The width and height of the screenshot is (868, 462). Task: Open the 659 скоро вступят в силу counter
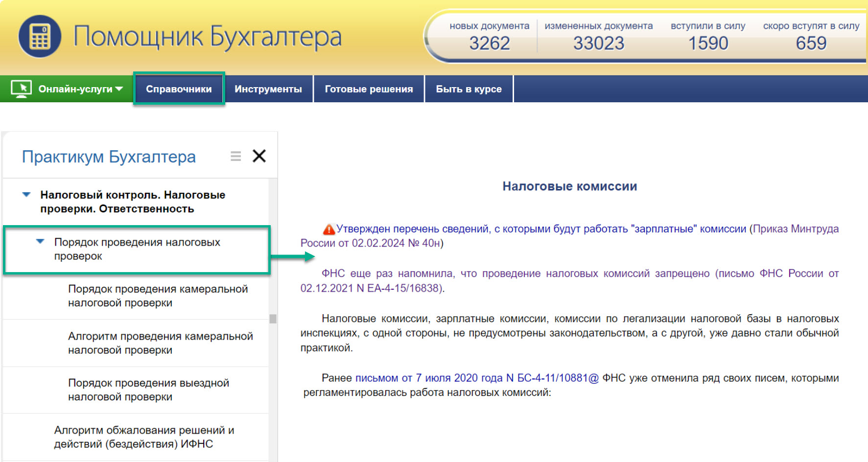click(811, 37)
